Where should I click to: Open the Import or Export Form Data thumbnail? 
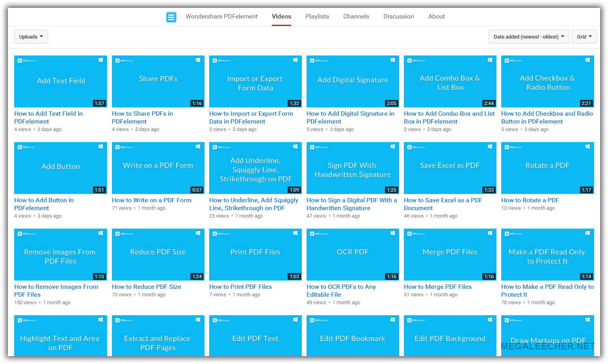coord(255,81)
